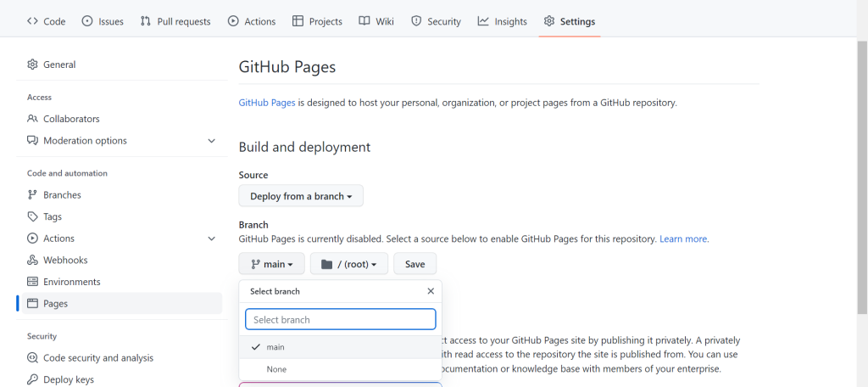Click the Deploy keys key icon

32,379
